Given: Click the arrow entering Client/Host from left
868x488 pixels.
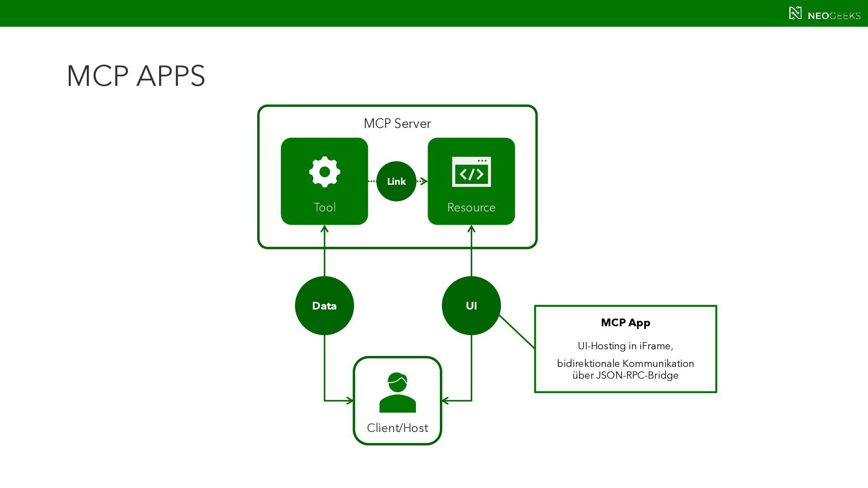Looking at the screenshot, I should click(x=349, y=400).
